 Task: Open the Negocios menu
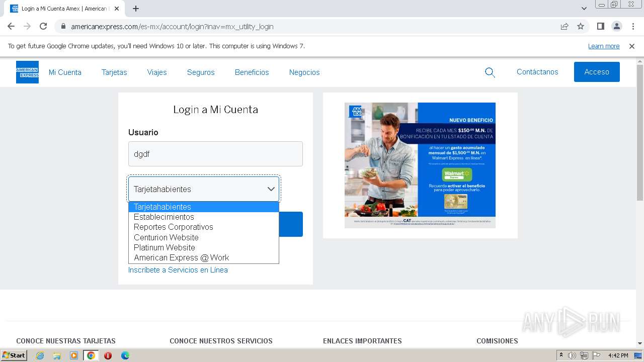[304, 72]
